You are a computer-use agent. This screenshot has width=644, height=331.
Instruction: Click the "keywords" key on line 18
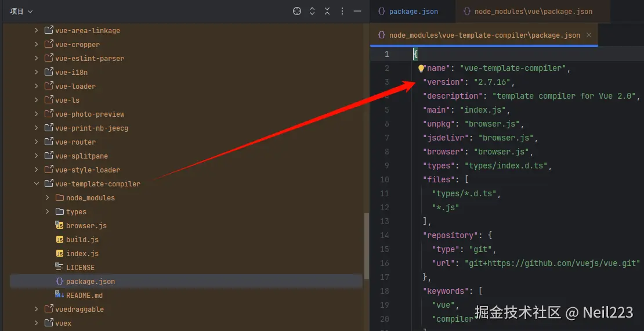tap(446, 291)
